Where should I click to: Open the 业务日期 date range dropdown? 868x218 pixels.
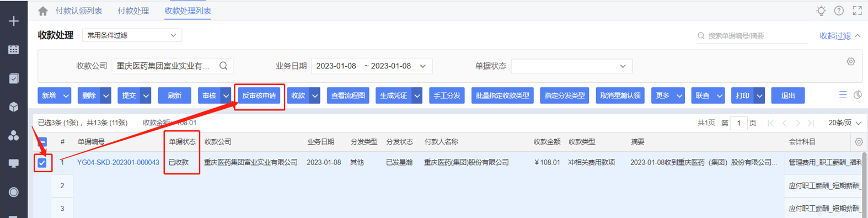(372, 66)
